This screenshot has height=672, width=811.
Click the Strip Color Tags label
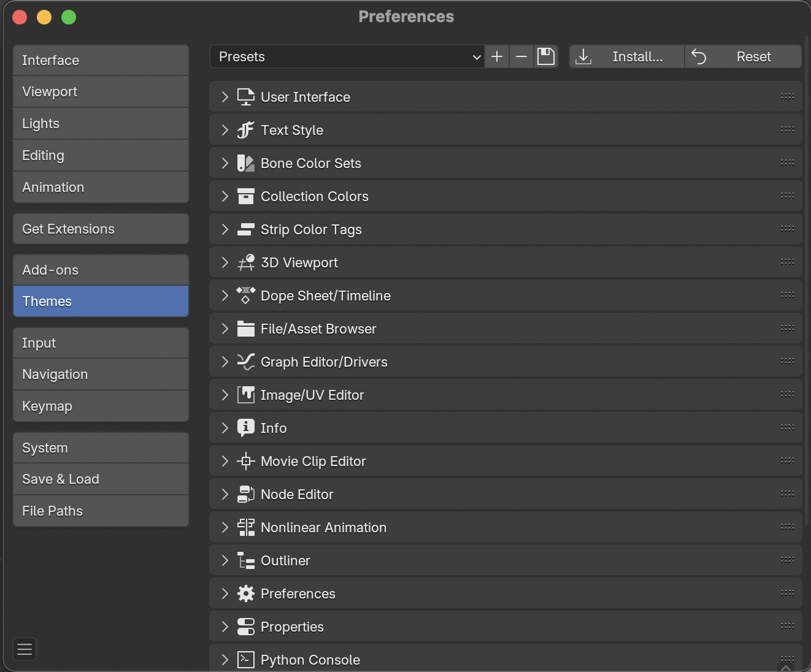pos(311,229)
